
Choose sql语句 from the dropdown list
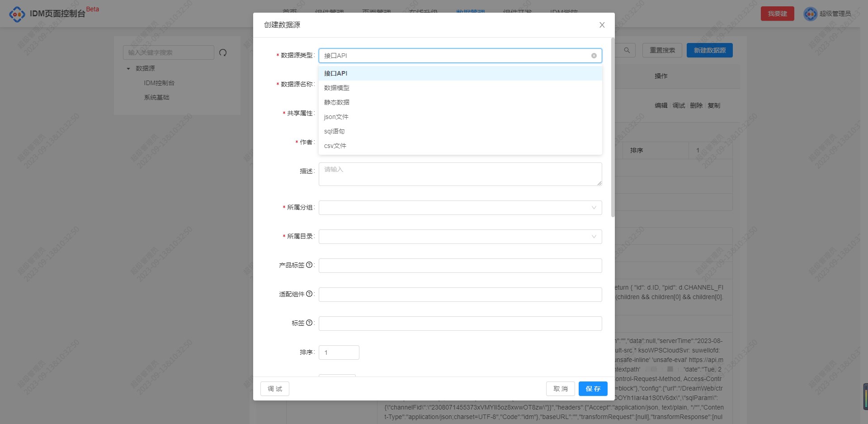[x=460, y=131]
